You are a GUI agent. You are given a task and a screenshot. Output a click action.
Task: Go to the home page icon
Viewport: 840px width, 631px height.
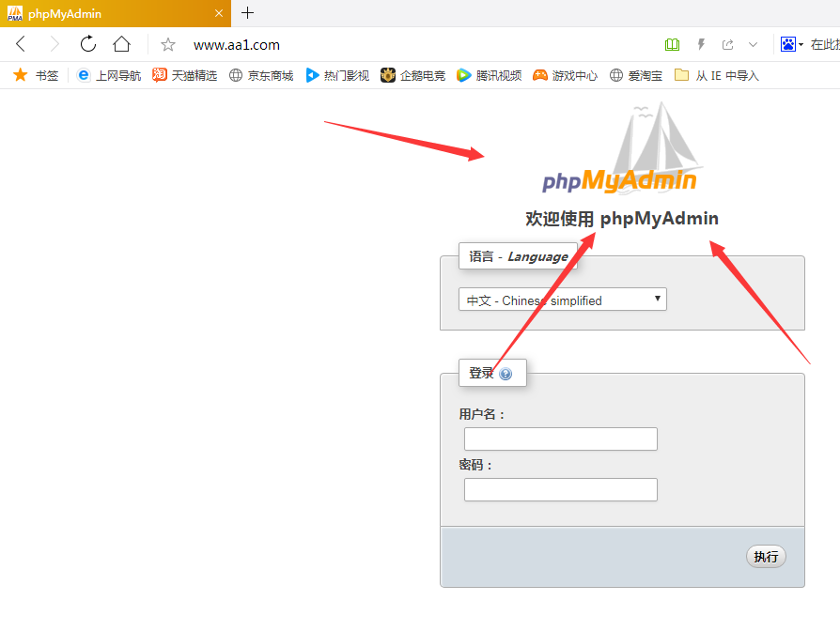[x=121, y=44]
